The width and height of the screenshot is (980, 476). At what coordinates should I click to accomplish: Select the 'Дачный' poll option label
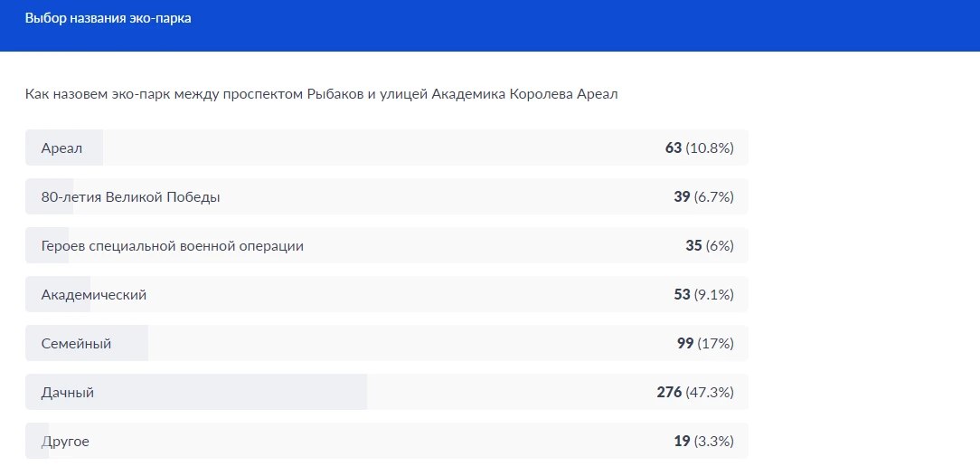tap(68, 393)
